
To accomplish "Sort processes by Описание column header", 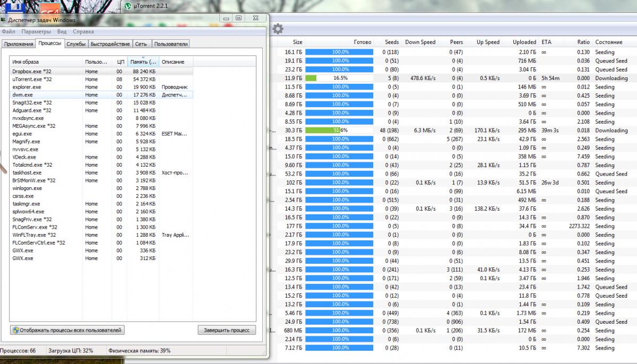I will coord(176,62).
